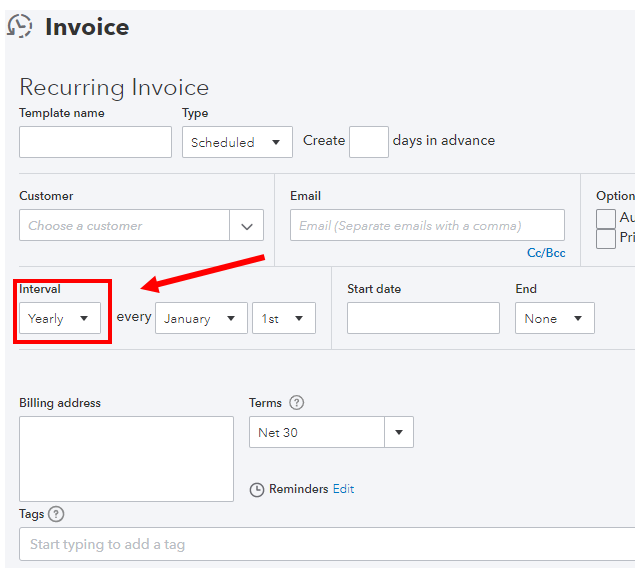Click inside the Billing address box
This screenshot has height=568, width=635.
point(126,459)
